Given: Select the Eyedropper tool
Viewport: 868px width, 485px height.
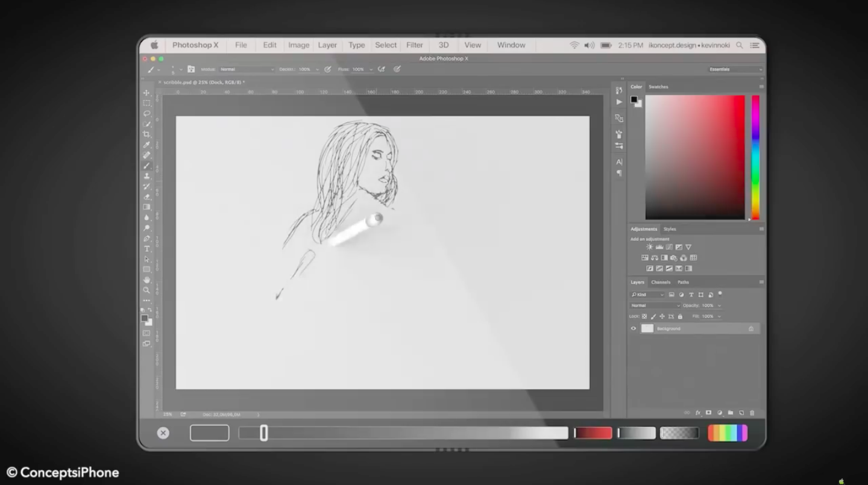Looking at the screenshot, I should [146, 145].
